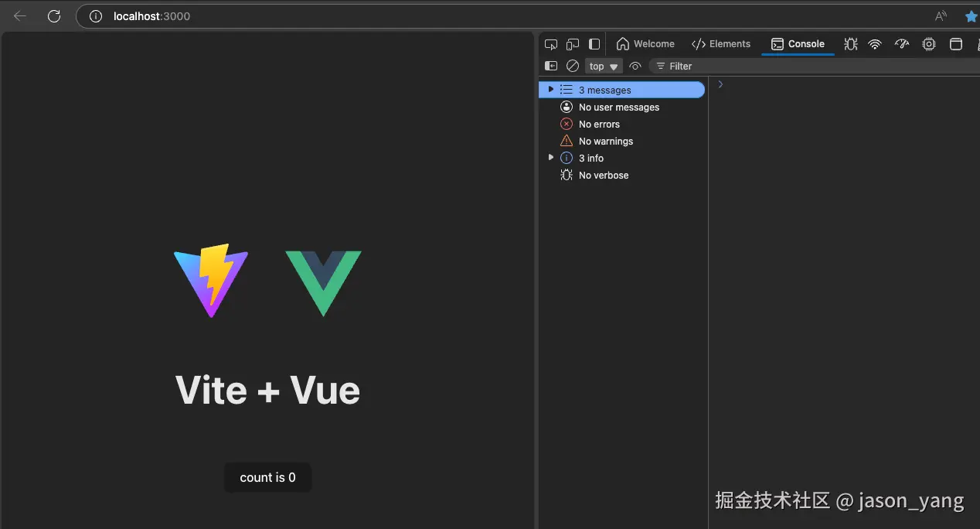Click the live expression eye icon

(x=635, y=67)
